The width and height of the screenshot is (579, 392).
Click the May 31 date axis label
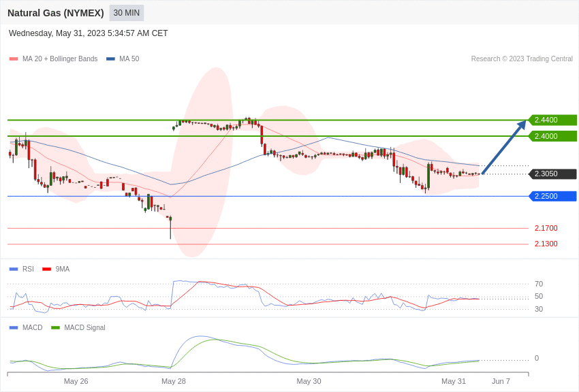454,381
